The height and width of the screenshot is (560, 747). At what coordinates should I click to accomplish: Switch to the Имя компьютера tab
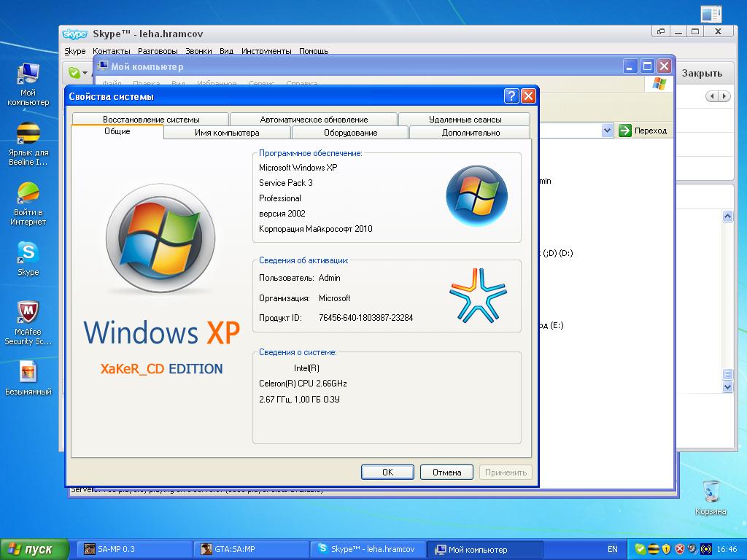pos(227,133)
